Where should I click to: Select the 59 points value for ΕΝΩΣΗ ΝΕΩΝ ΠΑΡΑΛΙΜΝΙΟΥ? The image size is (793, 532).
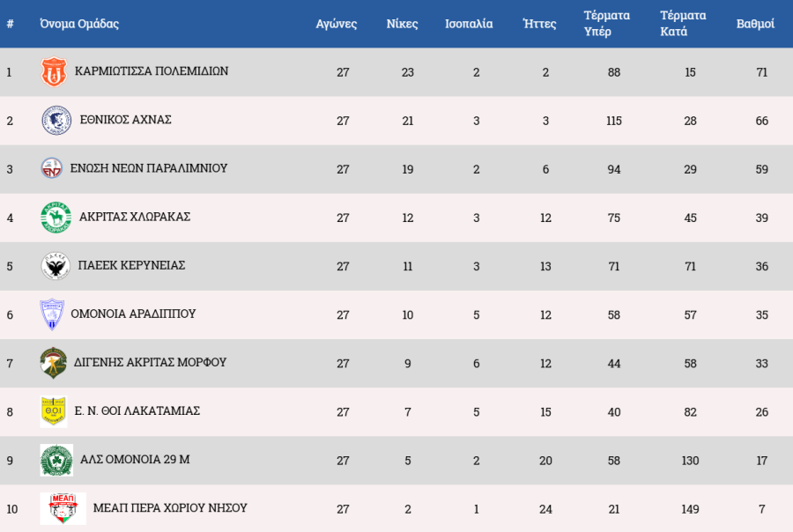point(761,169)
